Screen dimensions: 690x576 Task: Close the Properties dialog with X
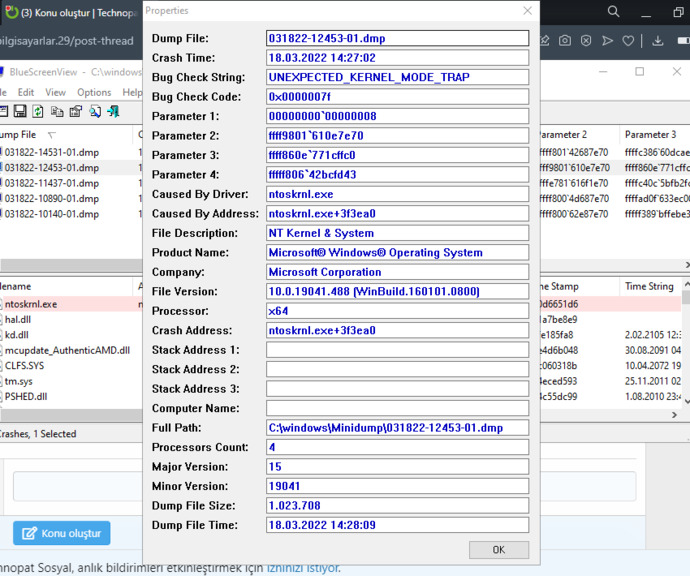(527, 11)
